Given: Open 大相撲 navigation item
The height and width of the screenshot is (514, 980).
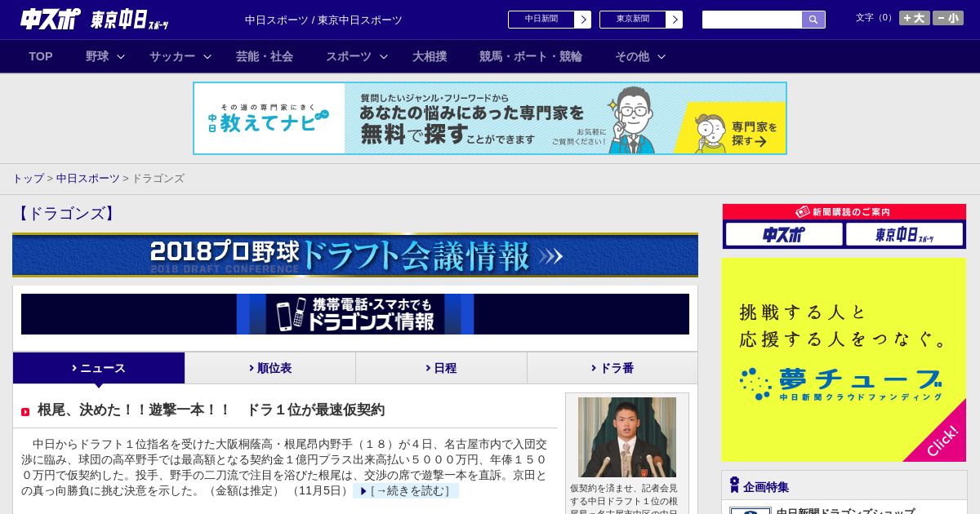Looking at the screenshot, I should [430, 56].
